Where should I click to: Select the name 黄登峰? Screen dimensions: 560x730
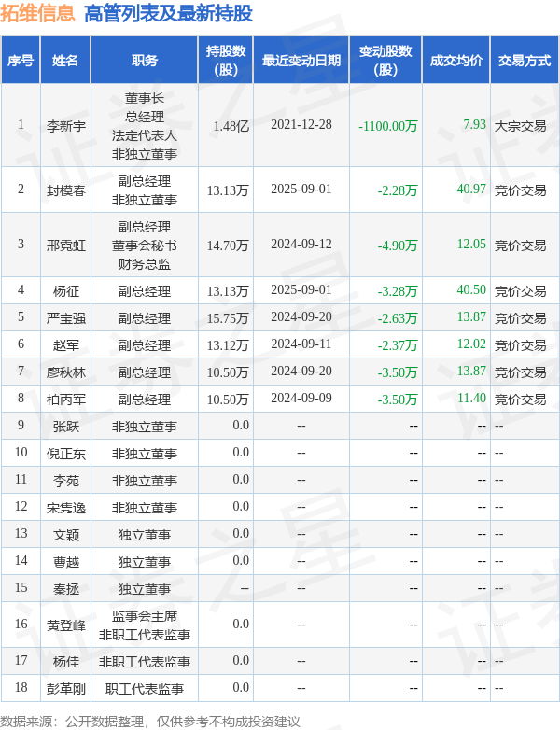pyautogui.click(x=65, y=625)
